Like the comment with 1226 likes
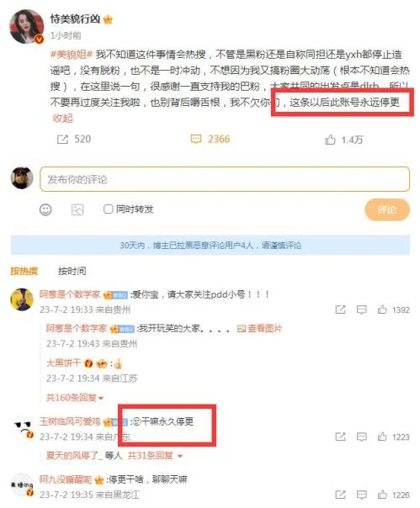This screenshot has height=508, width=420. click(x=382, y=495)
